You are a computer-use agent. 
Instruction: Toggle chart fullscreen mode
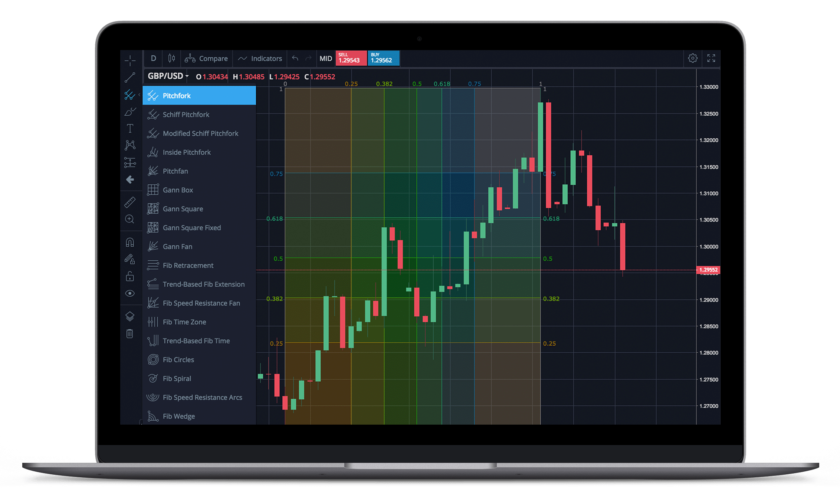tap(711, 58)
